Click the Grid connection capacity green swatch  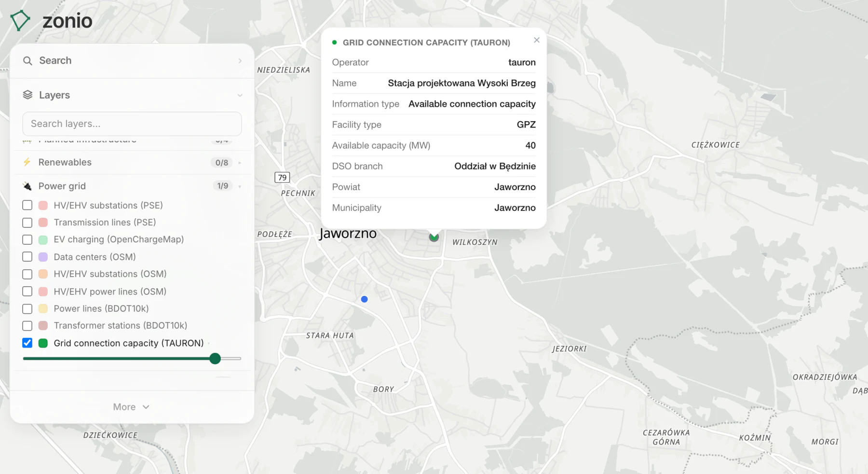point(43,343)
